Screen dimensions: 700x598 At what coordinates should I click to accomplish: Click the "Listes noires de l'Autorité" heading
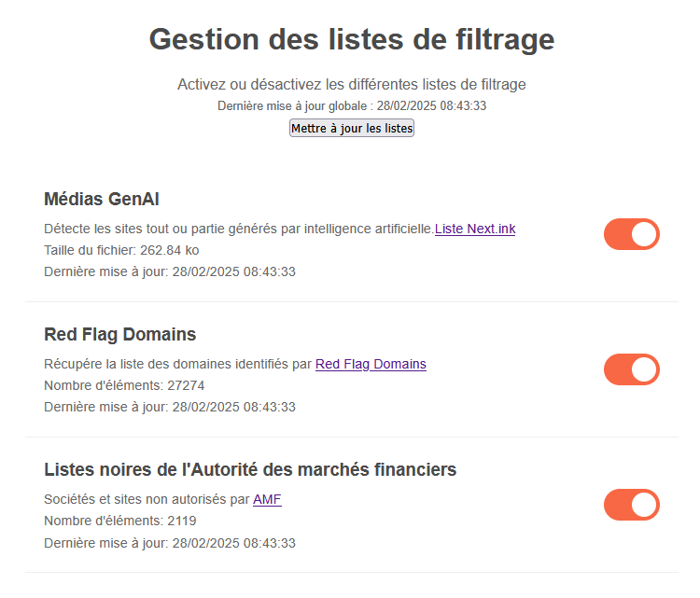coord(250,469)
